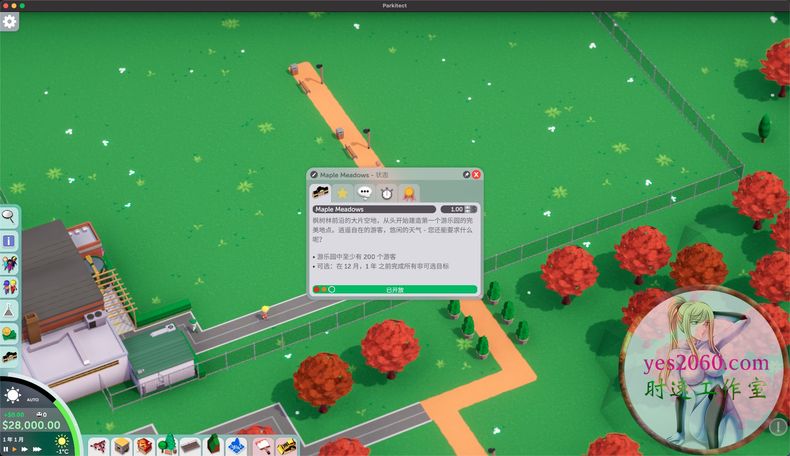Switch to the award ribbon tab
The width and height of the screenshot is (790, 456).
pos(408,193)
